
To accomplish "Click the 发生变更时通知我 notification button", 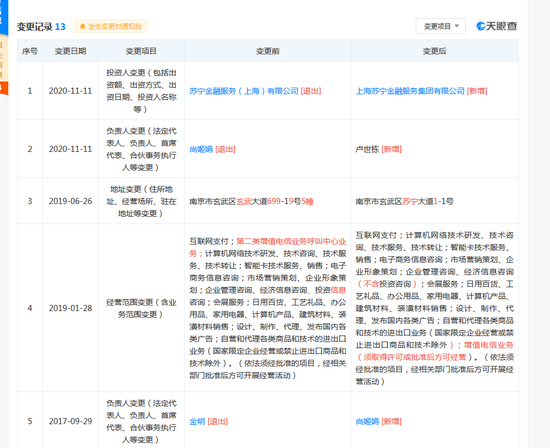I will click(110, 26).
